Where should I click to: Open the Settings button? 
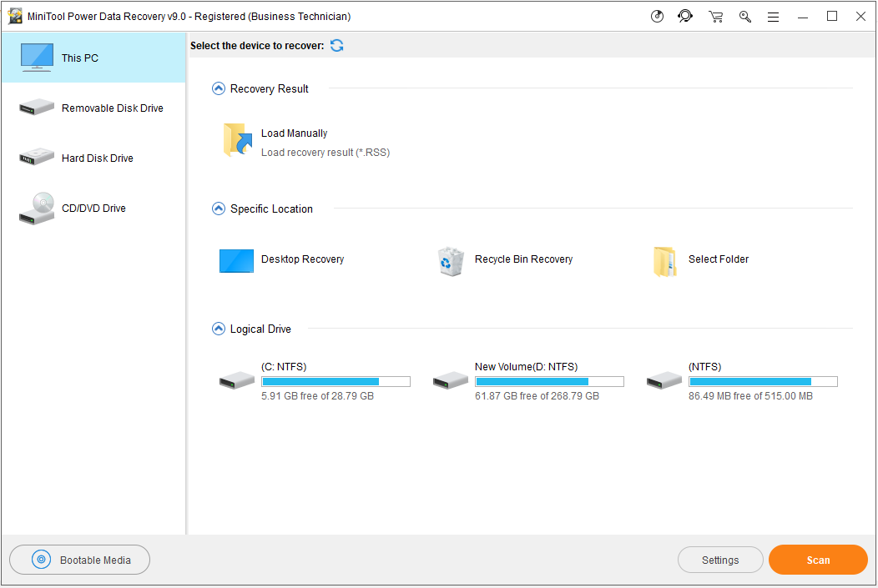coord(720,560)
